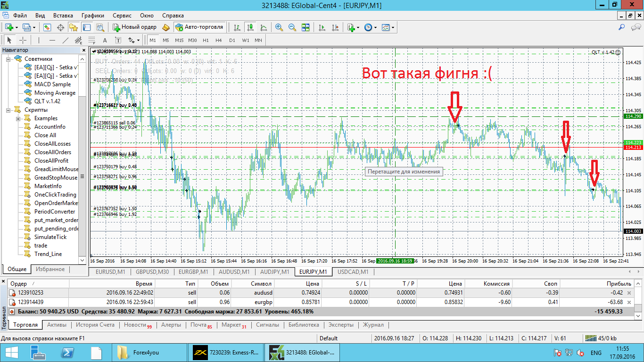Select the H1 timeframe
Viewport: 644px width, 362px height.
coord(206,40)
